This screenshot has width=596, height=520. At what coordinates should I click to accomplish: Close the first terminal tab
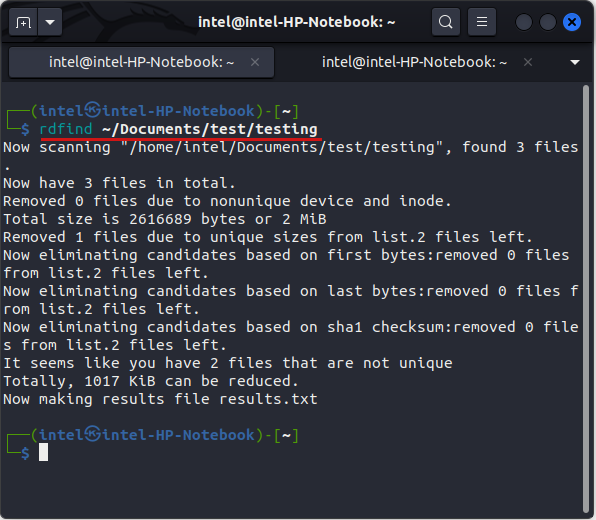pos(255,62)
